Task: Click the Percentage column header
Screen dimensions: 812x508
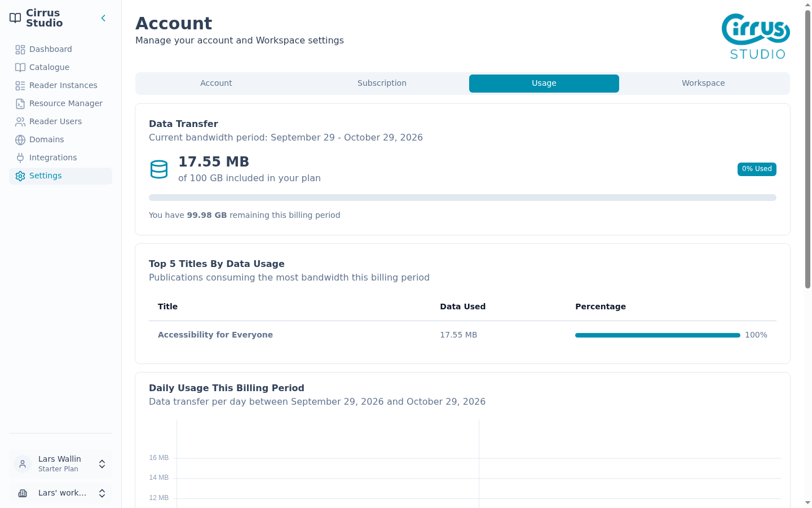Action: 601,307
